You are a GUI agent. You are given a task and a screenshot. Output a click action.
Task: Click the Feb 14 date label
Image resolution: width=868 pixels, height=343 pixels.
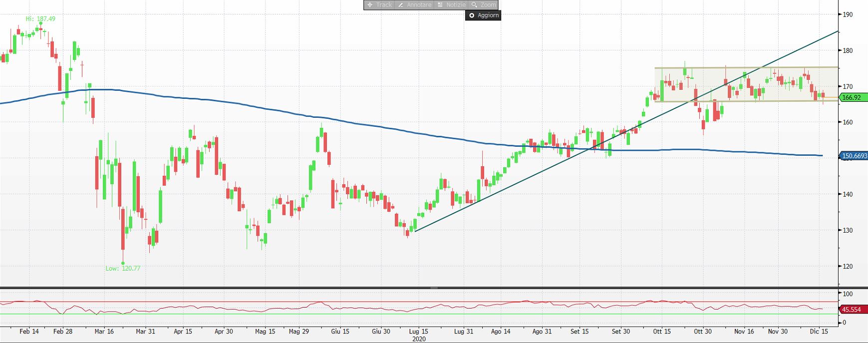point(29,332)
